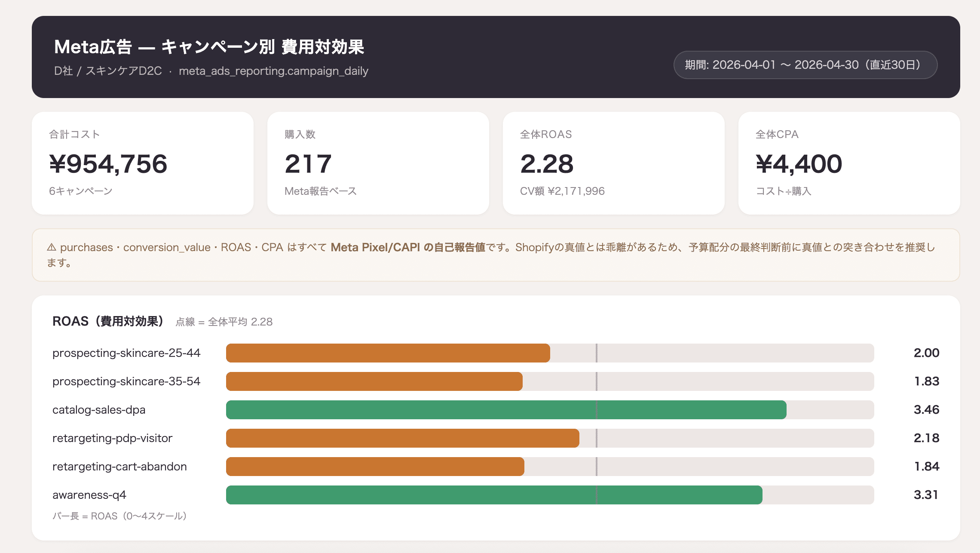The image size is (980, 553).
Task: Click the awareness-q4 label
Action: tap(89, 495)
